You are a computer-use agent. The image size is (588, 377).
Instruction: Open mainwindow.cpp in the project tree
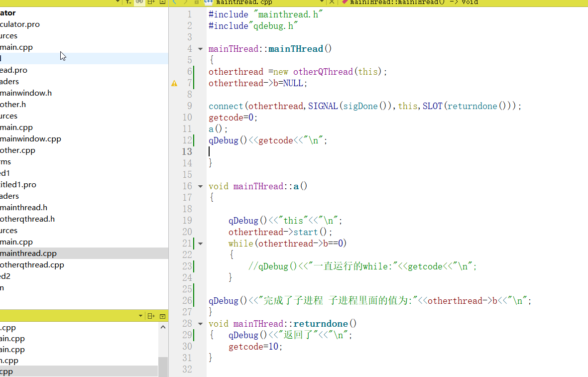[x=30, y=139]
